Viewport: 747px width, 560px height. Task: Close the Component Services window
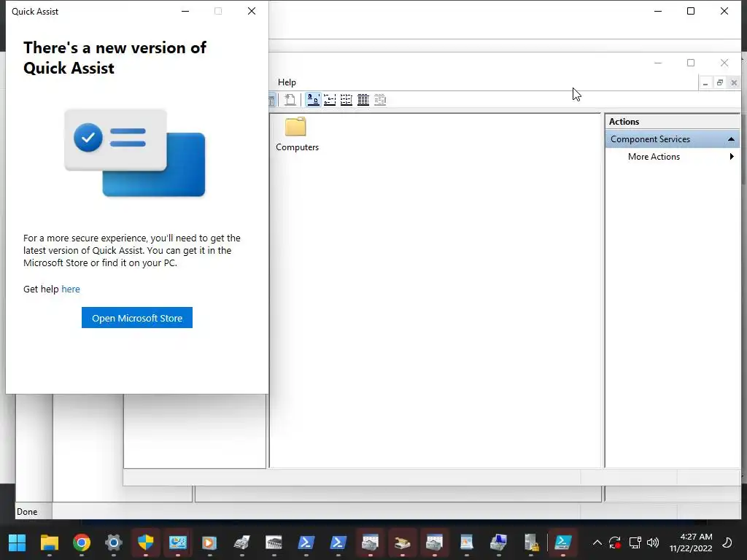(724, 63)
